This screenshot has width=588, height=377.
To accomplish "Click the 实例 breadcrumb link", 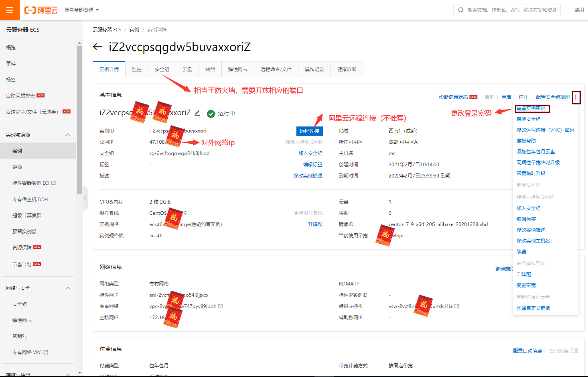I will (x=134, y=30).
